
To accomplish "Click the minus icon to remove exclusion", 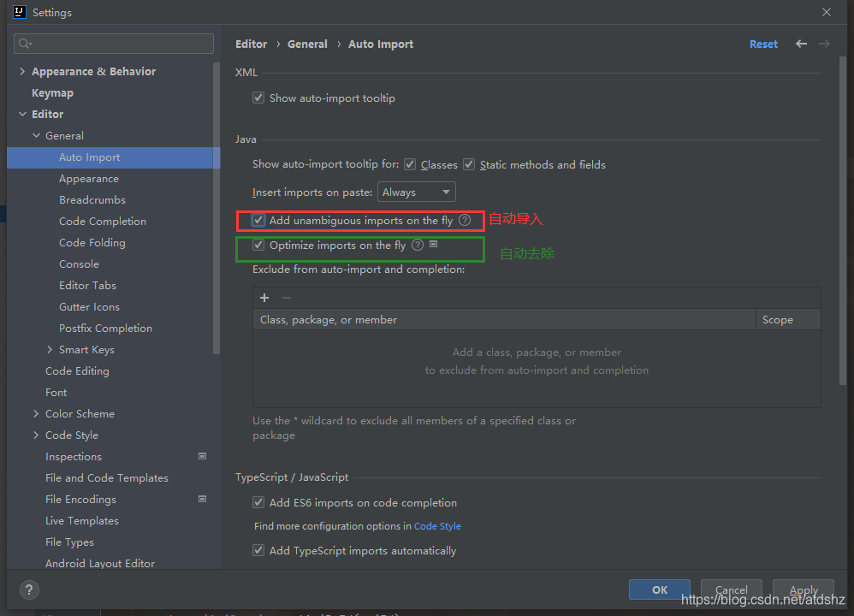I will coord(287,298).
